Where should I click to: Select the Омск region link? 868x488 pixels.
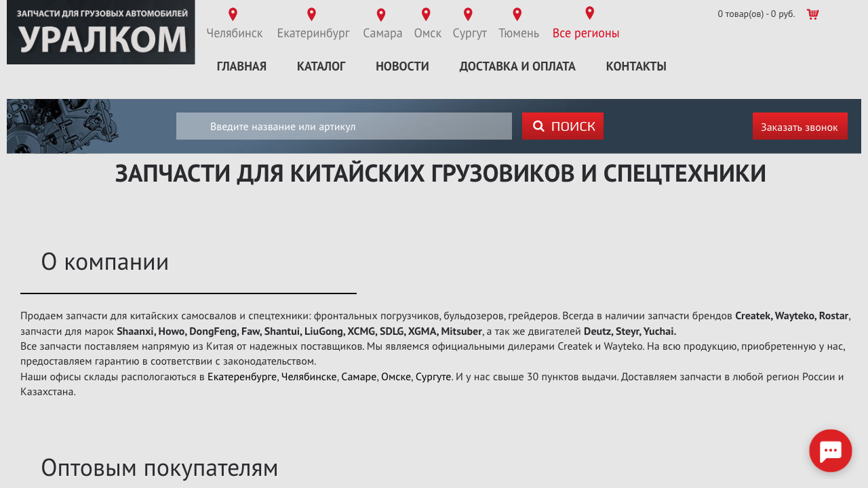click(428, 33)
